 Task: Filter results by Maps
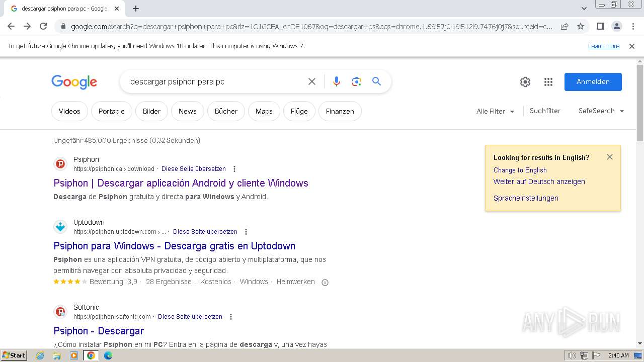[264, 111]
